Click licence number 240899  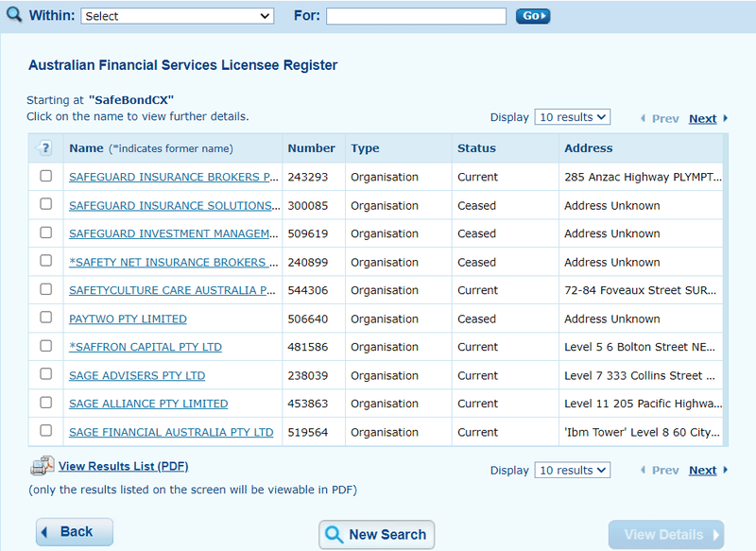[x=308, y=262]
